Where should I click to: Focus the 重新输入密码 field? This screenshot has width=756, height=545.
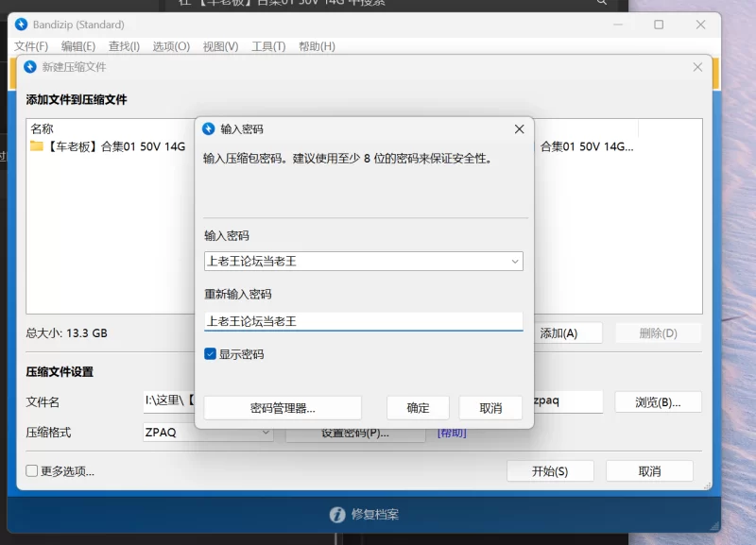(364, 321)
